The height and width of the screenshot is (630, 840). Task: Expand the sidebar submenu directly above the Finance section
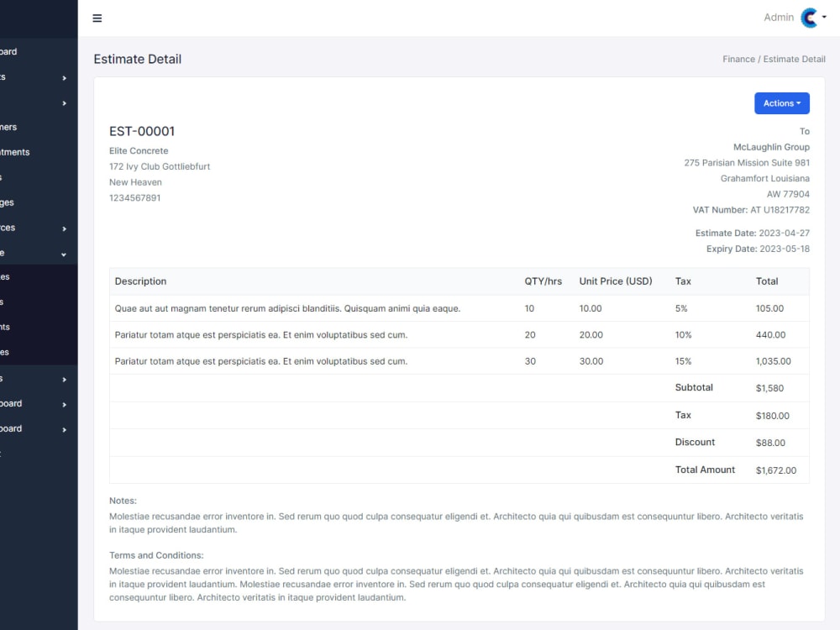pos(34,228)
